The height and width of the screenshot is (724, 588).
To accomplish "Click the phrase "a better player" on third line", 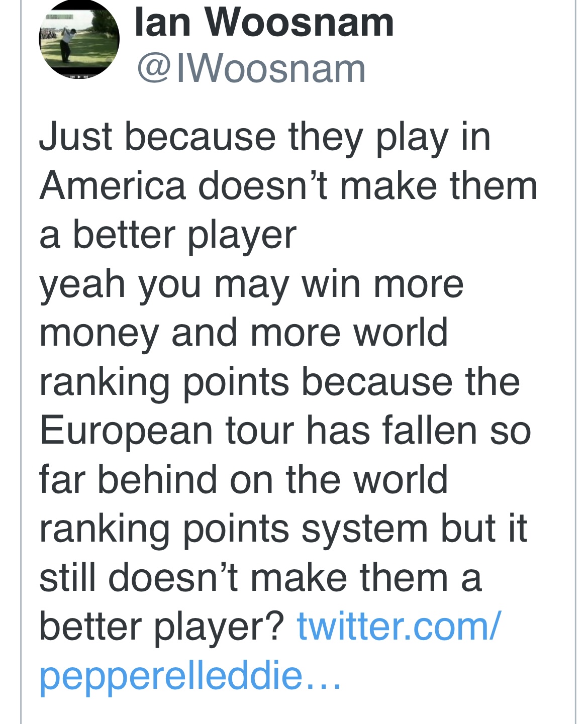I will (168, 235).
